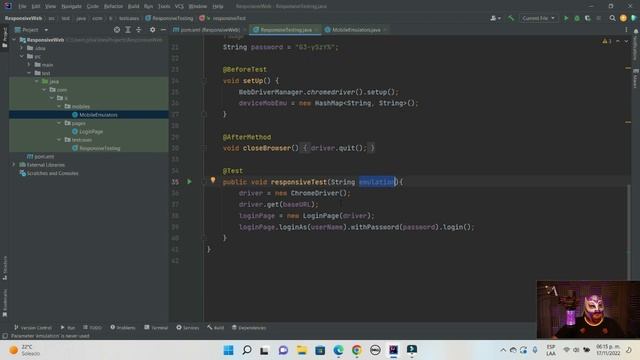Close the MobileEmulators.java tab
This screenshot has width=640, height=360.
[385, 30]
